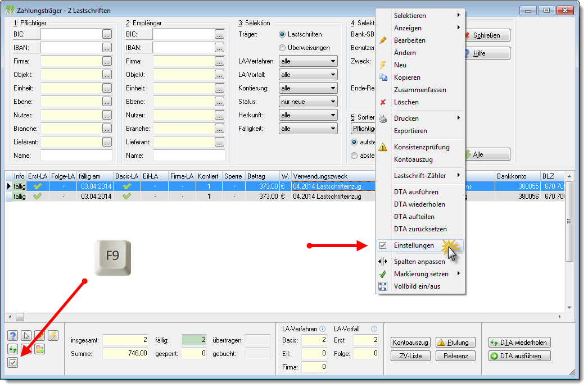Screen dimensions: 588x388
Task: Click the Verwendungszweck column header
Action: click(x=333, y=176)
